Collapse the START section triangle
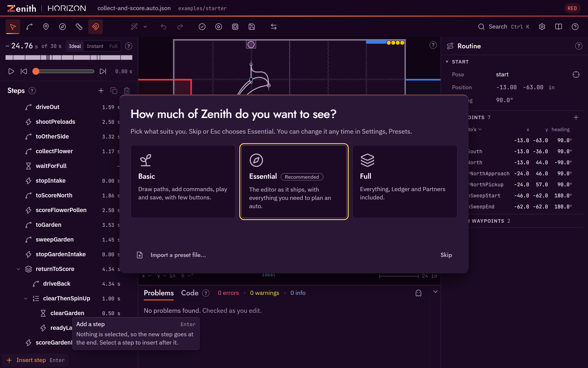Image resolution: width=588 pixels, height=368 pixels. [x=447, y=62]
